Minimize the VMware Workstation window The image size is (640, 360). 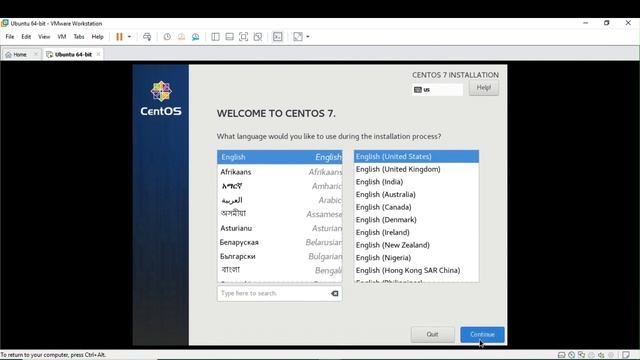click(x=586, y=23)
